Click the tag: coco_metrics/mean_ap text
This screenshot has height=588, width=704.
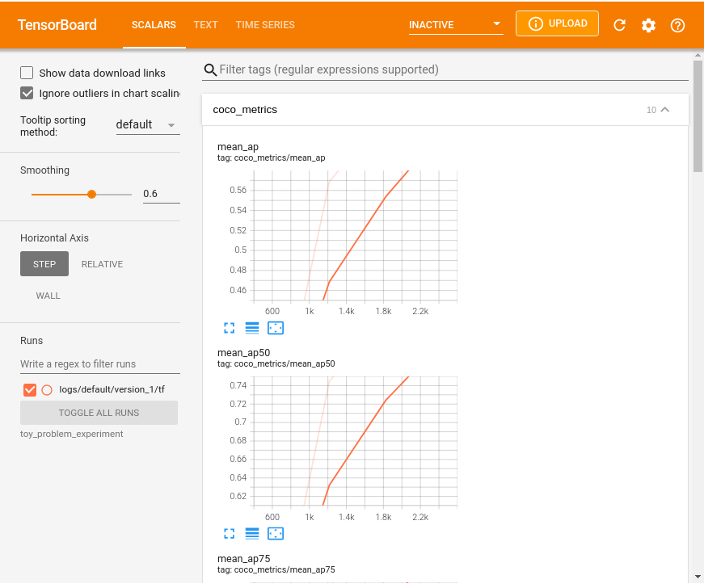tap(272, 157)
